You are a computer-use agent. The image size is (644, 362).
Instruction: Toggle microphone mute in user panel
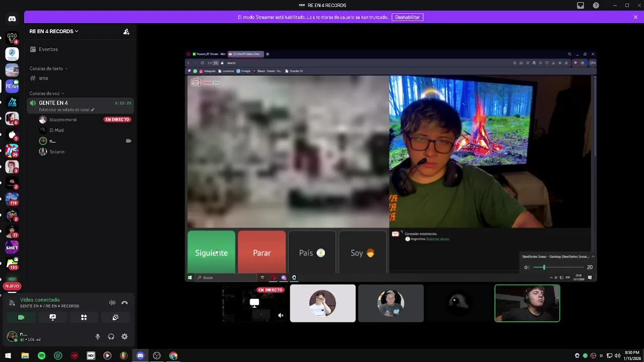pos(98,337)
